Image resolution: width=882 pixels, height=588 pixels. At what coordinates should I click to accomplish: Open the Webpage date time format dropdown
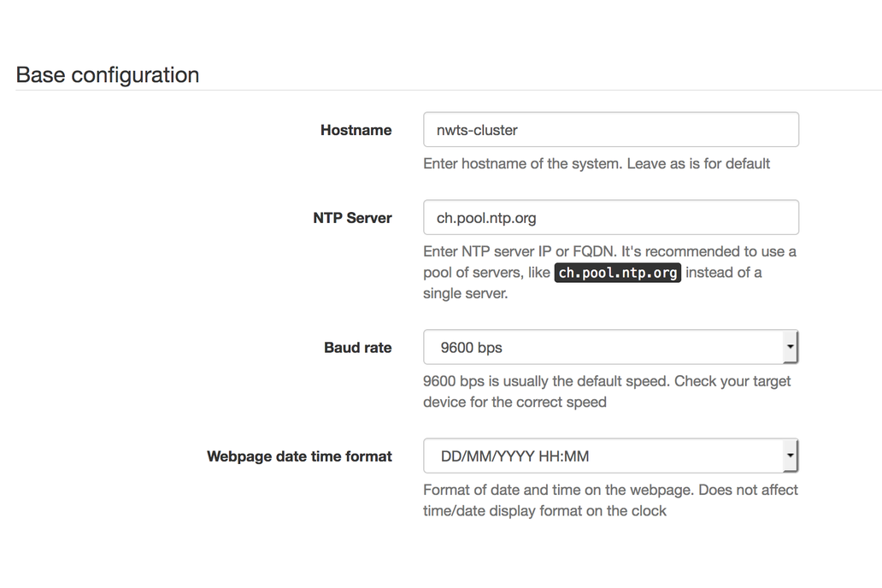point(610,456)
